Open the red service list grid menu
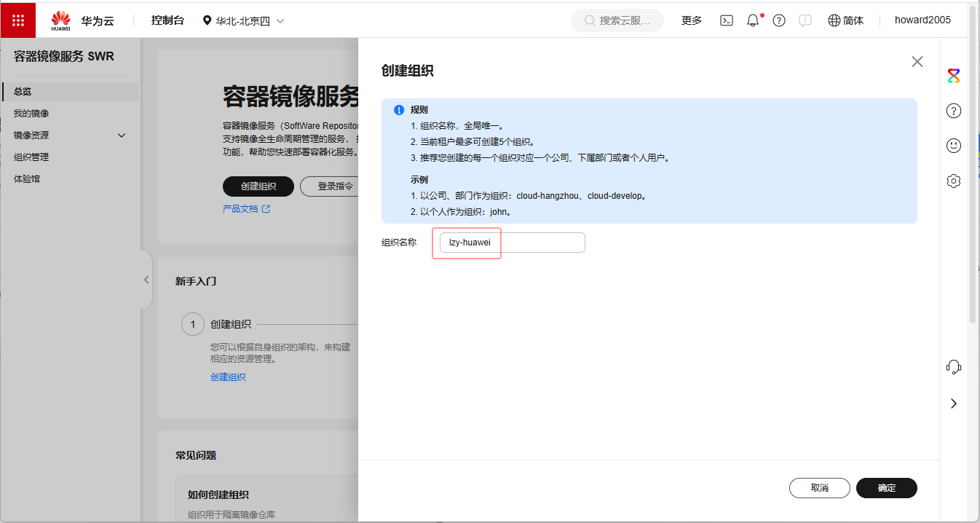 point(18,20)
